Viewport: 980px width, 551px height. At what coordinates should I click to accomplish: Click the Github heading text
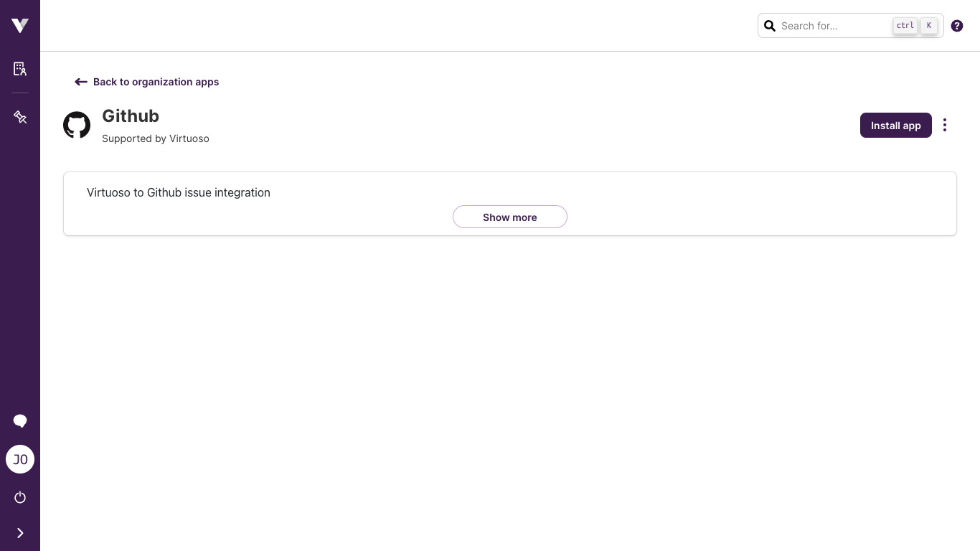pos(131,116)
